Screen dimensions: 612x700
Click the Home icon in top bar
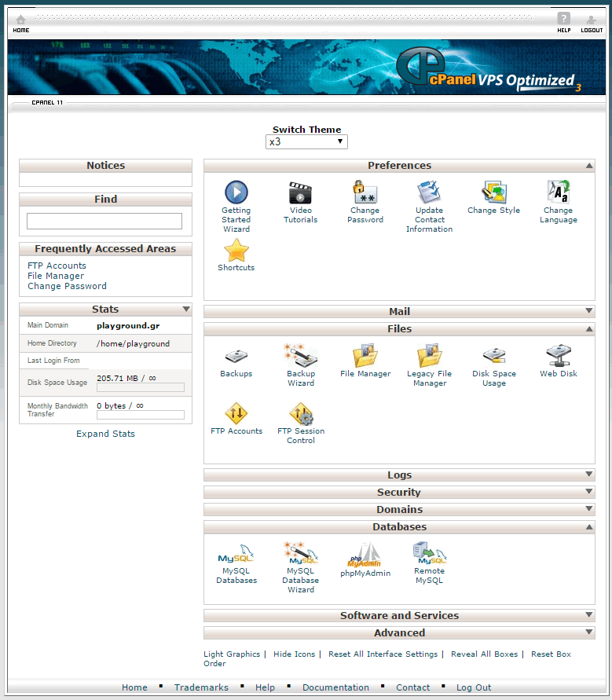21,20
